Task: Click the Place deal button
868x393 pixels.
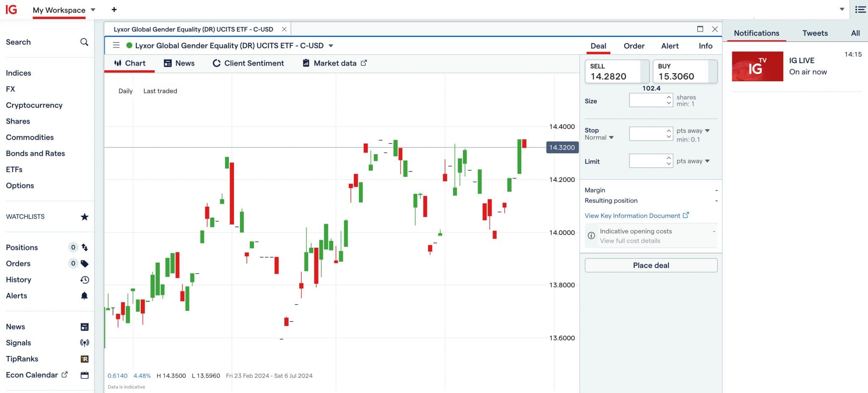Action: (651, 265)
